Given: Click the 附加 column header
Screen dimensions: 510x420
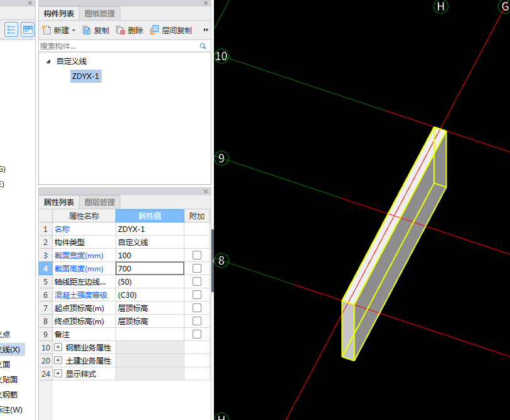Looking at the screenshot, I should coord(197,216).
